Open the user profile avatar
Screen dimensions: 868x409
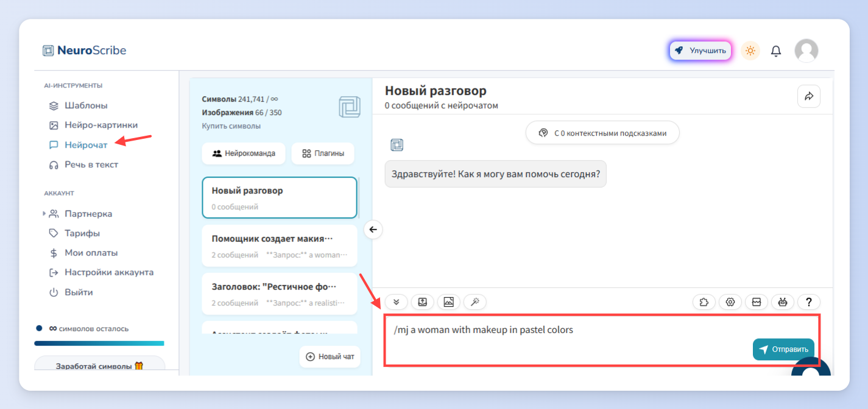[x=806, y=51]
